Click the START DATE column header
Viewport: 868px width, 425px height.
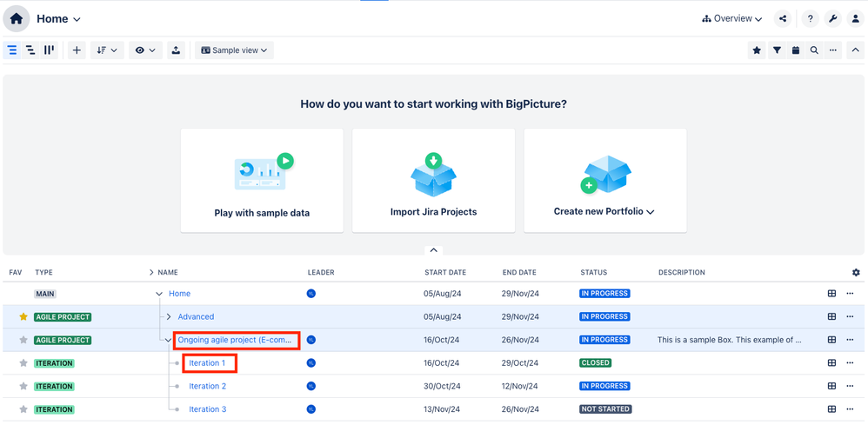tap(445, 272)
